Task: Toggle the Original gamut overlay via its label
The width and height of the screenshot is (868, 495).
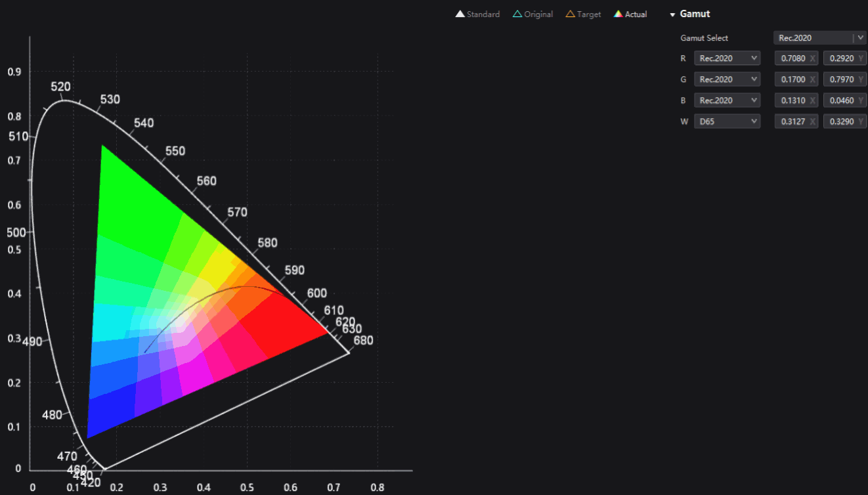Action: (537, 14)
